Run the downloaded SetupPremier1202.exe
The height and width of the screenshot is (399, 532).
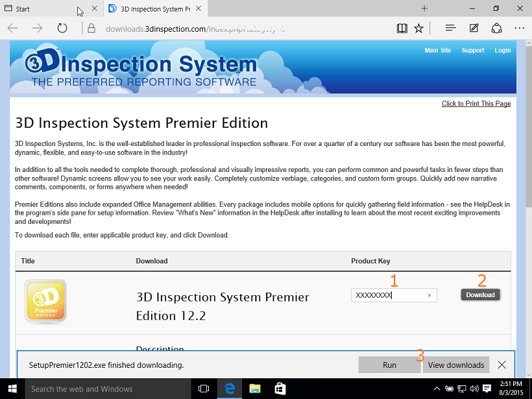[x=389, y=365]
